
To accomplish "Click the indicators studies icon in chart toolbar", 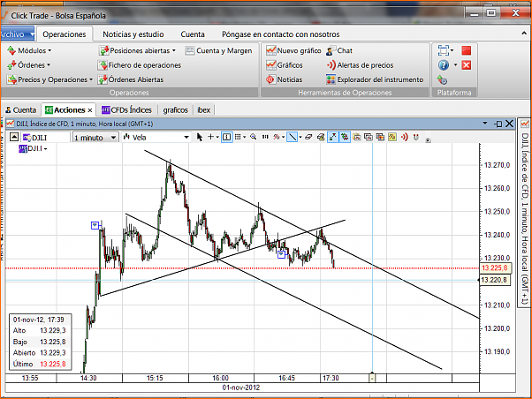I will tap(277, 137).
